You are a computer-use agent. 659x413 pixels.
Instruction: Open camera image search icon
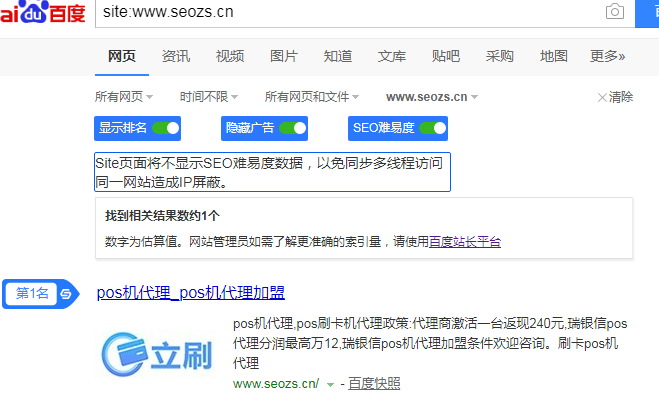[614, 11]
